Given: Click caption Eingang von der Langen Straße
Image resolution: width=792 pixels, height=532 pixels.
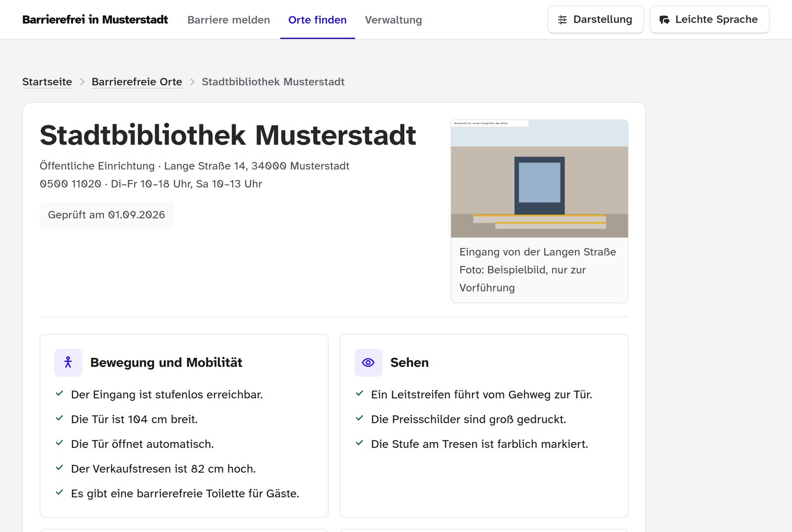Looking at the screenshot, I should tap(538, 252).
